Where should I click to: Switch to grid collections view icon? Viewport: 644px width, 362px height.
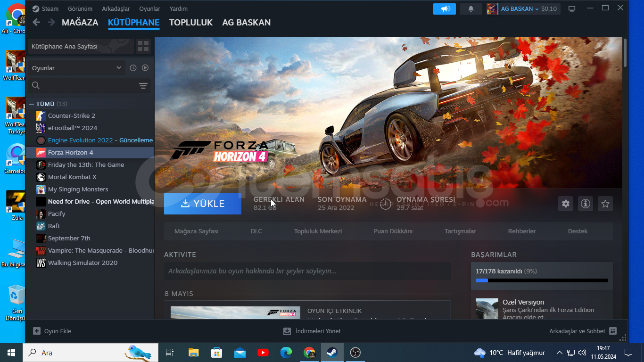143,46
